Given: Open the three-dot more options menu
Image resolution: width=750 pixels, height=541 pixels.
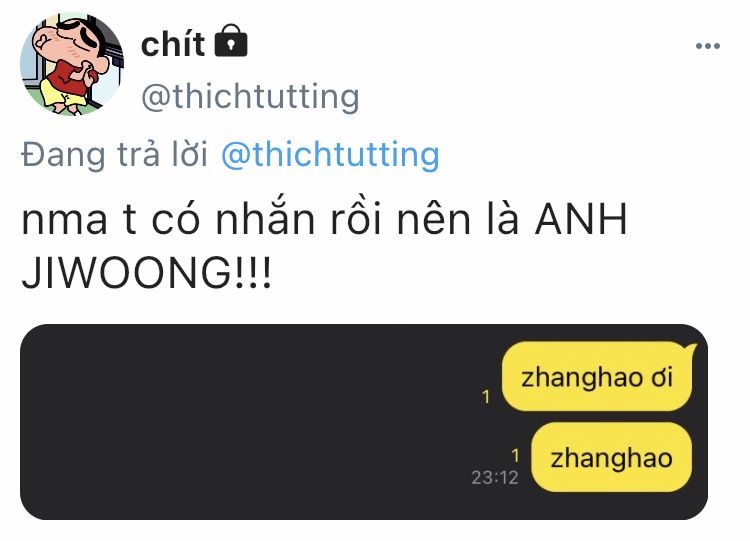Looking at the screenshot, I should click(x=707, y=46).
